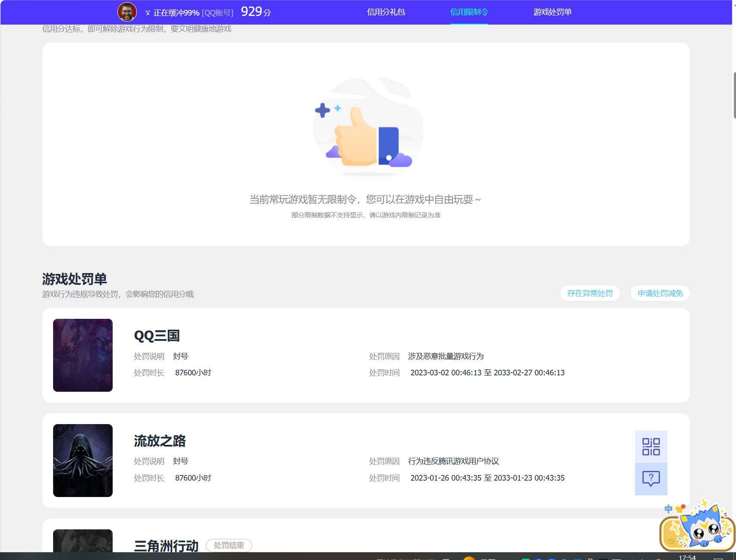Screen dimensions: 736x560
Task: Click the QQ三国 game title
Action: pos(157,336)
